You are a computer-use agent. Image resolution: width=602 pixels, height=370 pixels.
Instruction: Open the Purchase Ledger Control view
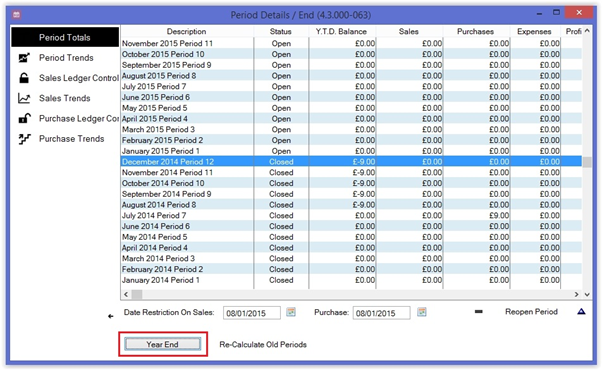(79, 119)
